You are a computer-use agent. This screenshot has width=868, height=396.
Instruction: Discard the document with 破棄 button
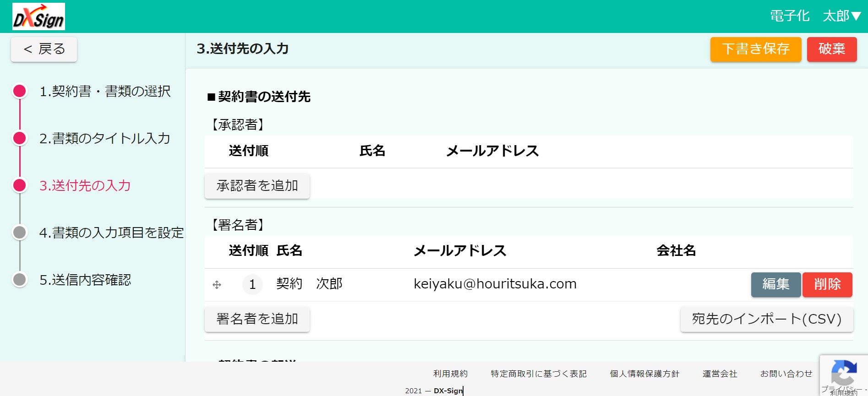click(x=831, y=49)
